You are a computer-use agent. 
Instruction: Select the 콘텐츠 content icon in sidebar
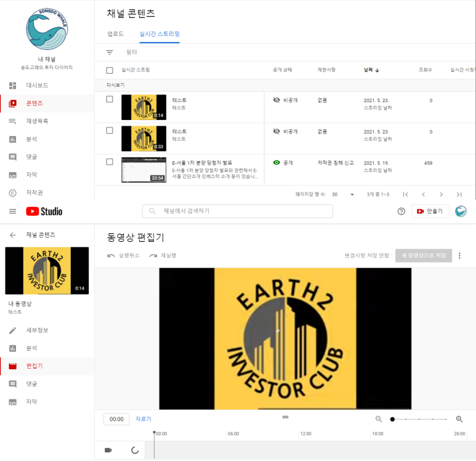pyautogui.click(x=13, y=103)
